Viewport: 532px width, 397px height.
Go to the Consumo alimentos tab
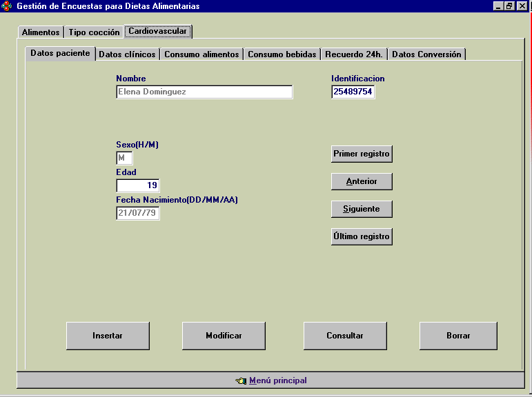tap(201, 54)
